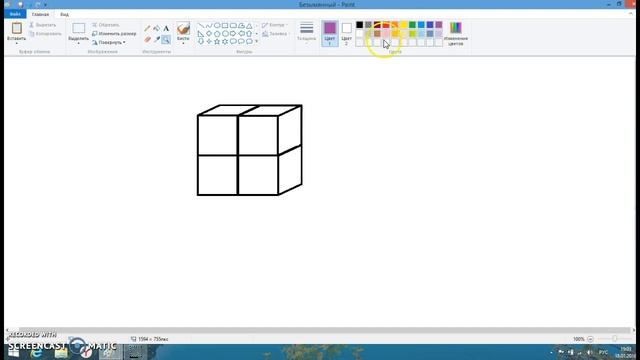Screen dimensions: 640x360
Task: Click the Вставить paste clipboard icon
Action: pos(17,28)
